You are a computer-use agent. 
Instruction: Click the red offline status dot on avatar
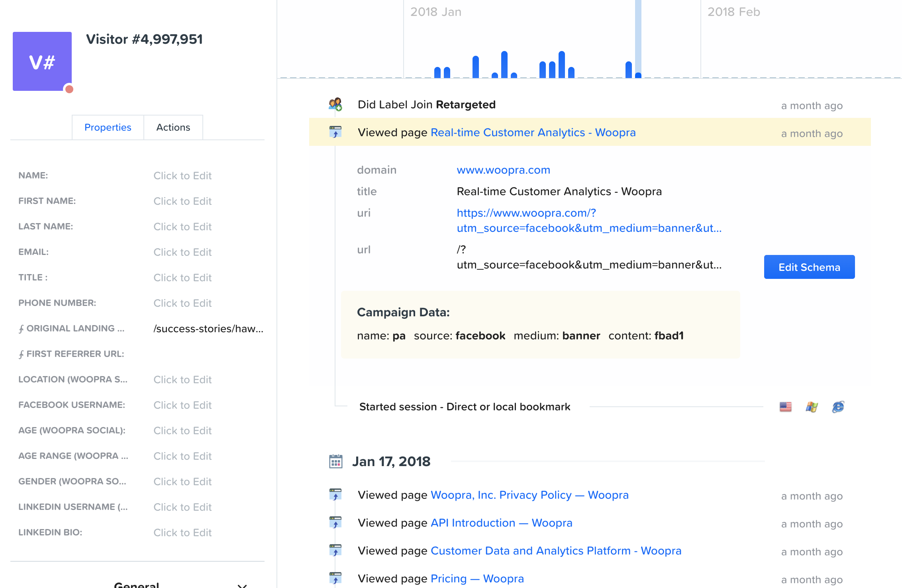(x=69, y=89)
